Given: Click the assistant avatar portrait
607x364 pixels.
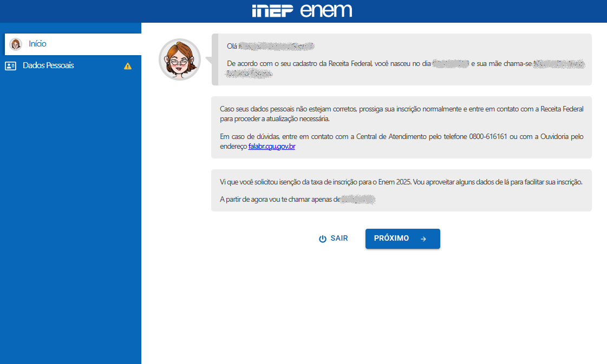Looking at the screenshot, I should (x=179, y=59).
